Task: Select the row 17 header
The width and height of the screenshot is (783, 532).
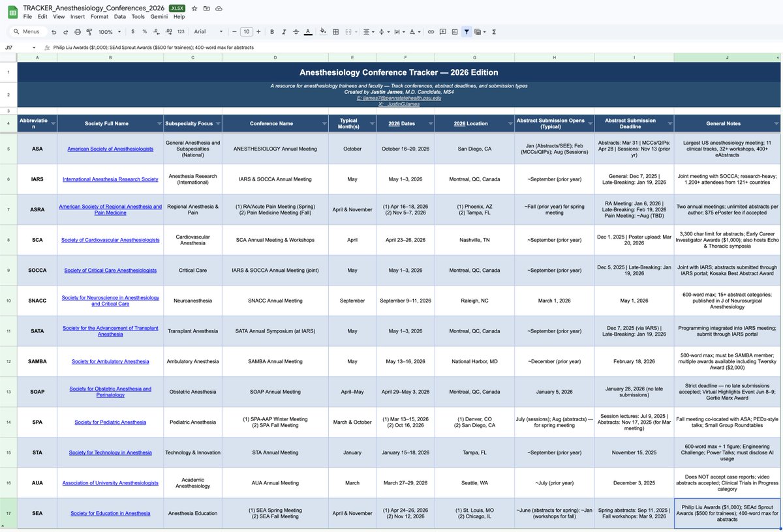Action: click(8, 513)
